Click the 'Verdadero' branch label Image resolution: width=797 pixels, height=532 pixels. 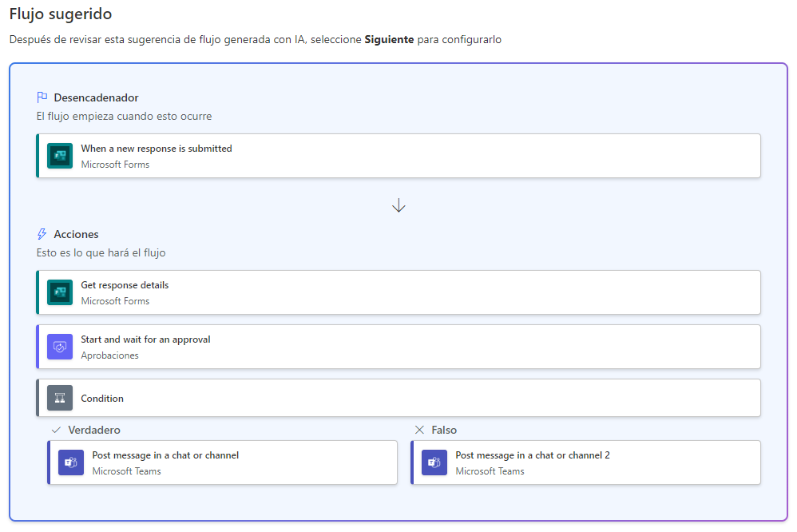click(x=94, y=431)
